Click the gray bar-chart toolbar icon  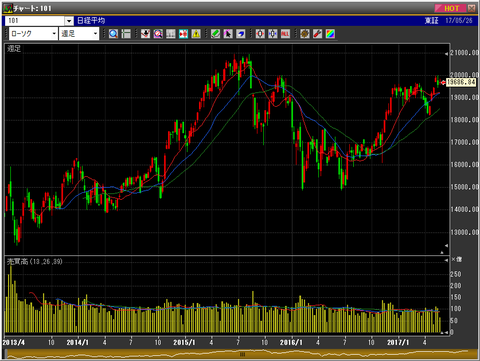pyautogui.click(x=171, y=34)
